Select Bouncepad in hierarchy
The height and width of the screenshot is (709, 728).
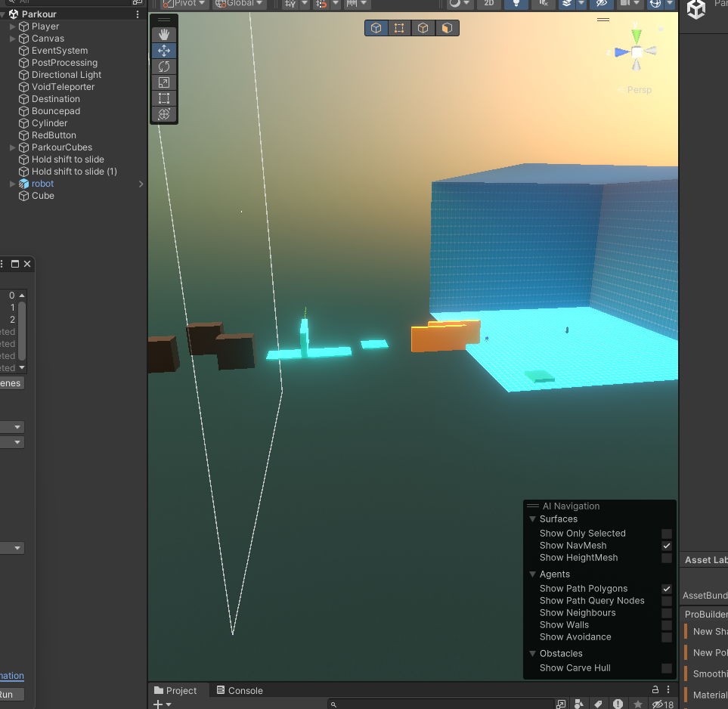pyautogui.click(x=56, y=111)
